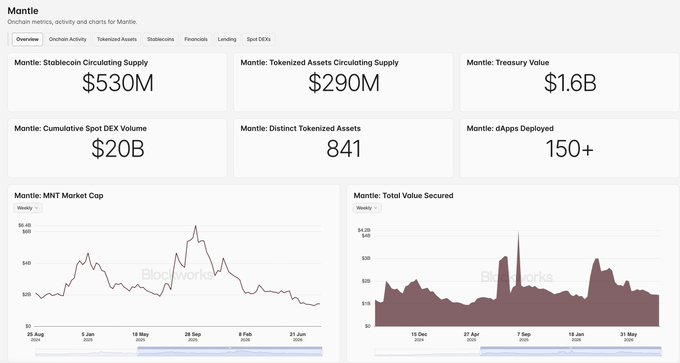Click the Total Value Secured spike near 7 Sep
680x363 pixels.
pyautogui.click(x=518, y=233)
